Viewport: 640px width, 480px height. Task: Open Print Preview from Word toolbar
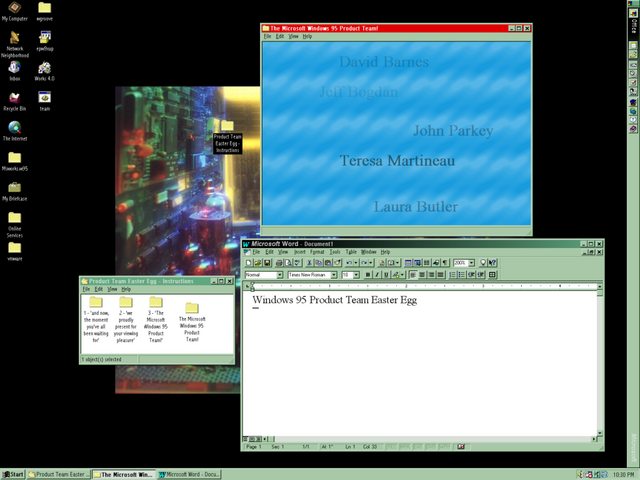(x=288, y=263)
